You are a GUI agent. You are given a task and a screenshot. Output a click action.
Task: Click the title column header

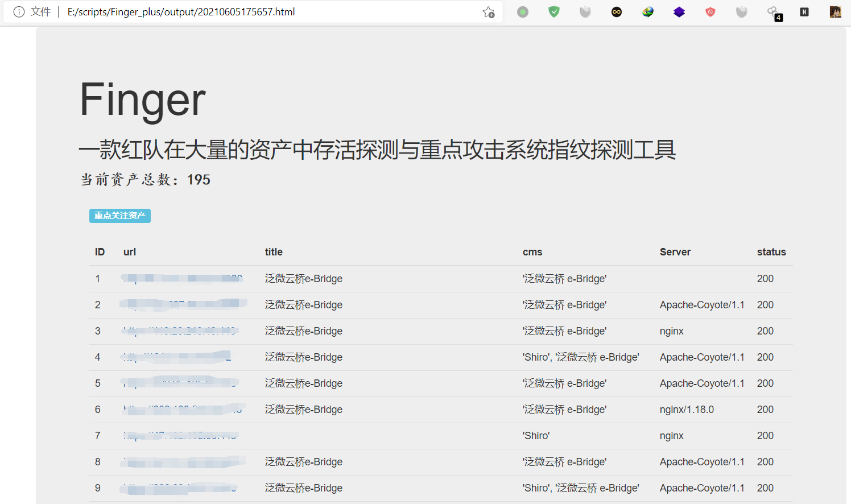(x=274, y=252)
